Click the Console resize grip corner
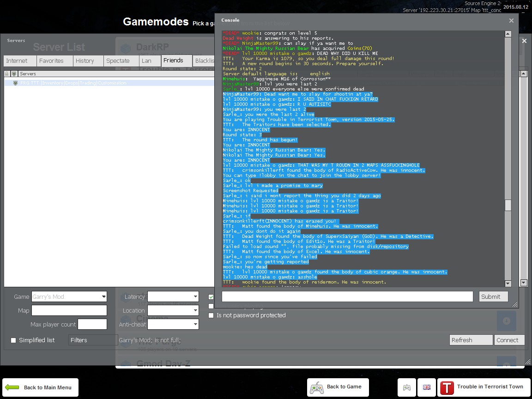 [x=515, y=304]
